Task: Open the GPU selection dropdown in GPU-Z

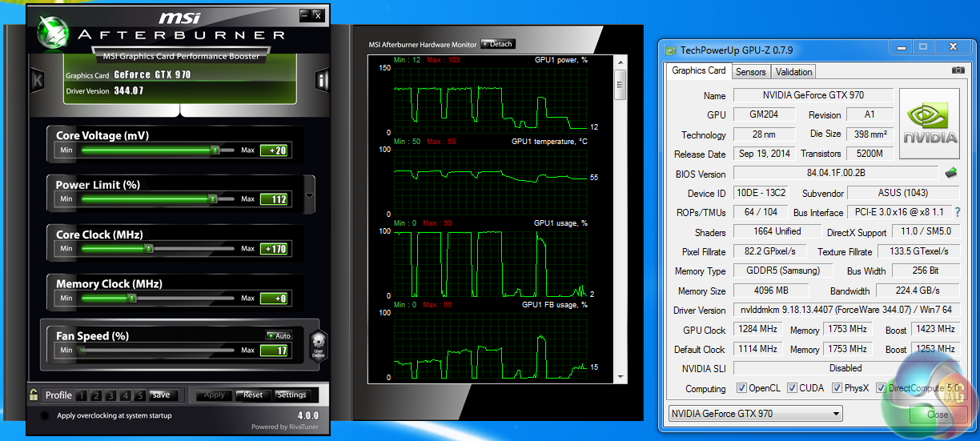Action: click(755, 414)
